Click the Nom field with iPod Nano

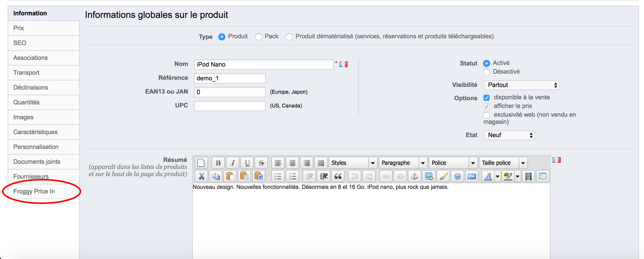(x=264, y=64)
